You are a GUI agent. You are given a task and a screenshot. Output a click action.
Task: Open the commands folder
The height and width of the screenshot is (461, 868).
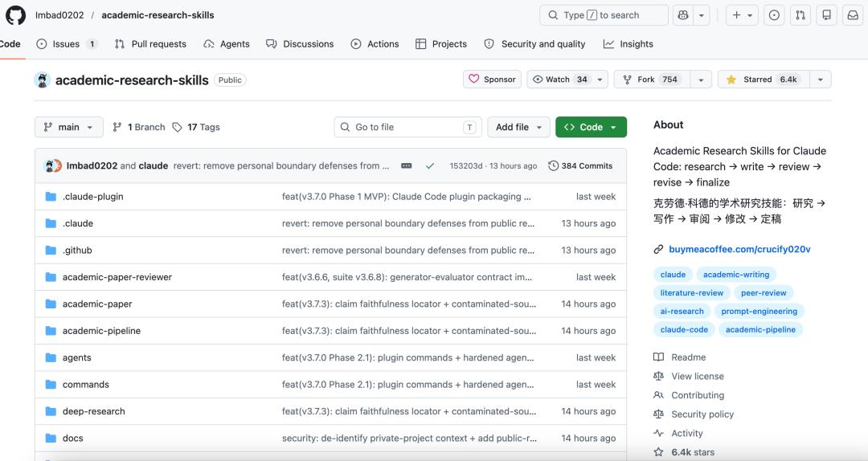tap(85, 384)
